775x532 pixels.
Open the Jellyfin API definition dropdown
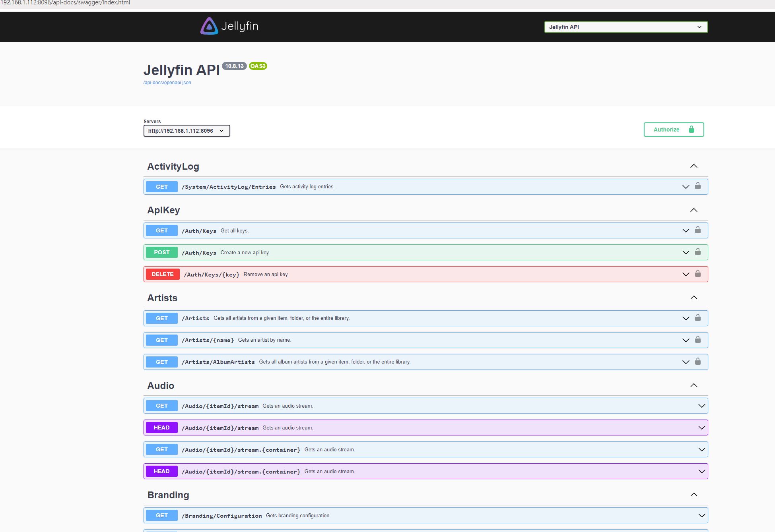(x=625, y=27)
